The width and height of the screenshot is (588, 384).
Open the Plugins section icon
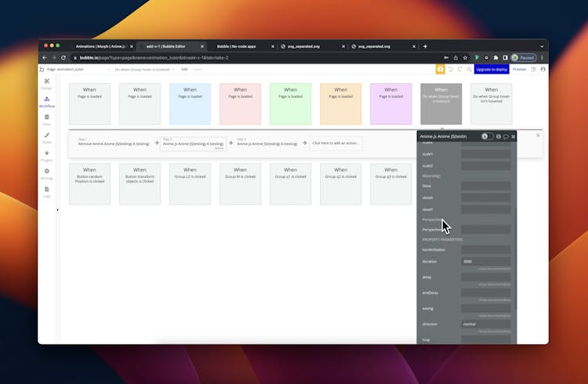47,155
